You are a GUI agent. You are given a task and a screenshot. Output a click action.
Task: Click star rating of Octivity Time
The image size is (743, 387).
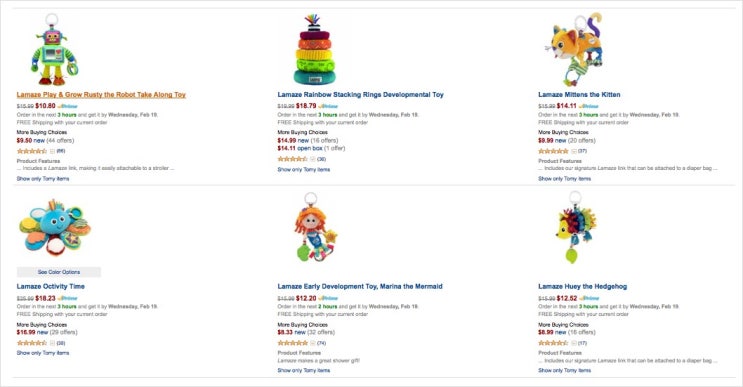32,343
